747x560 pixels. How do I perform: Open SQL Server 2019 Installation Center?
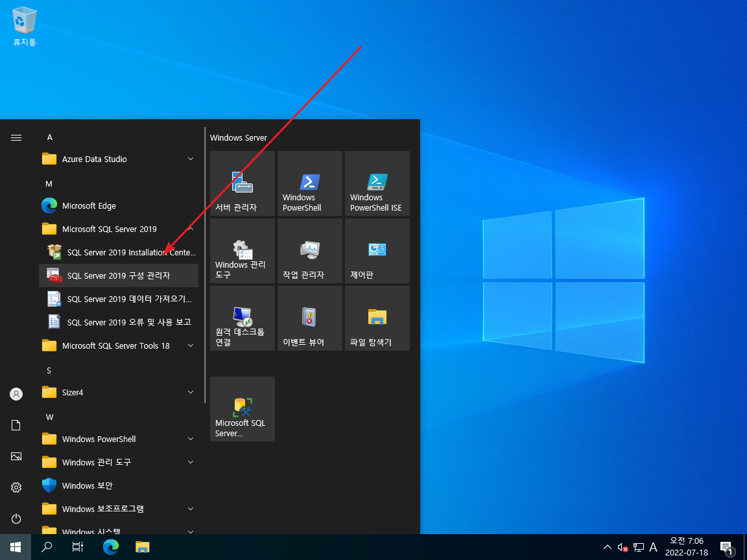click(119, 252)
